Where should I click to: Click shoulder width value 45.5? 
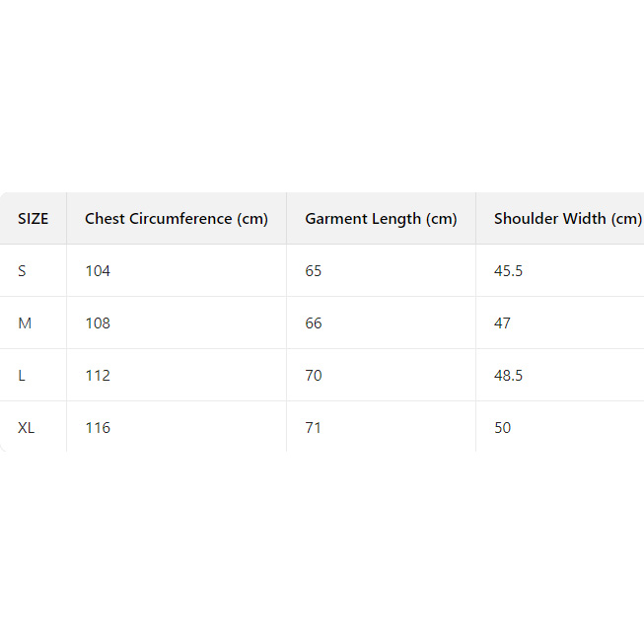508,271
